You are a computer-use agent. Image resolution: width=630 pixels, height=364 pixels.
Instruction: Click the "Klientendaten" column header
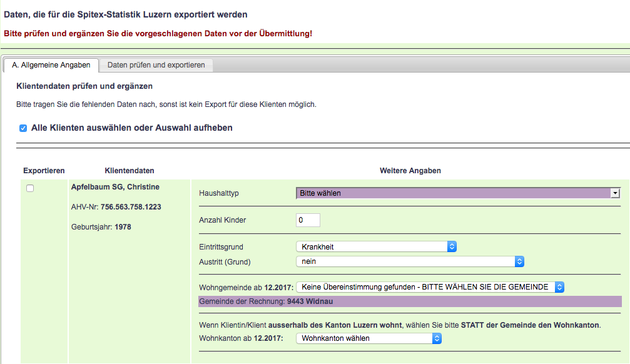point(130,171)
